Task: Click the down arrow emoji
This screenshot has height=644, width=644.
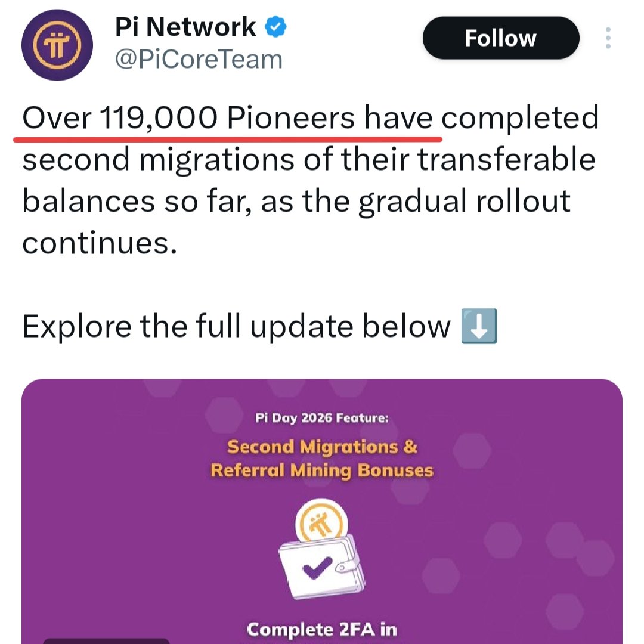Action: tap(479, 327)
